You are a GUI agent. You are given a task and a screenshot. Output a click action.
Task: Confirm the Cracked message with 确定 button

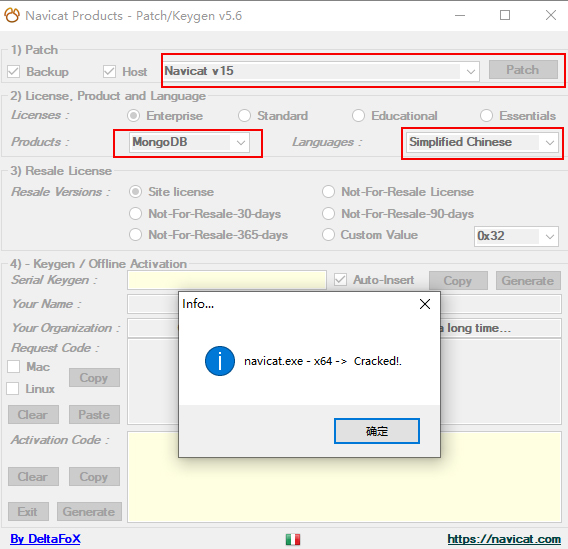coord(377,431)
